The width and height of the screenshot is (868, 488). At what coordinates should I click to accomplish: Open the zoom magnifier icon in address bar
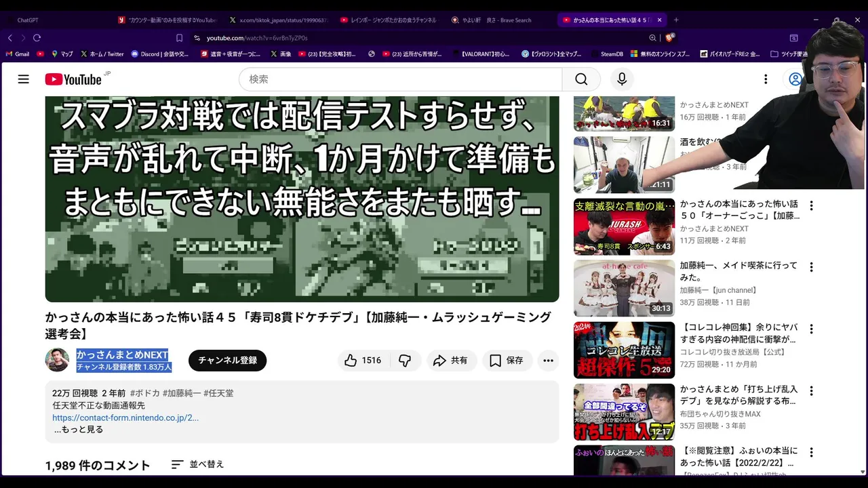coord(652,38)
